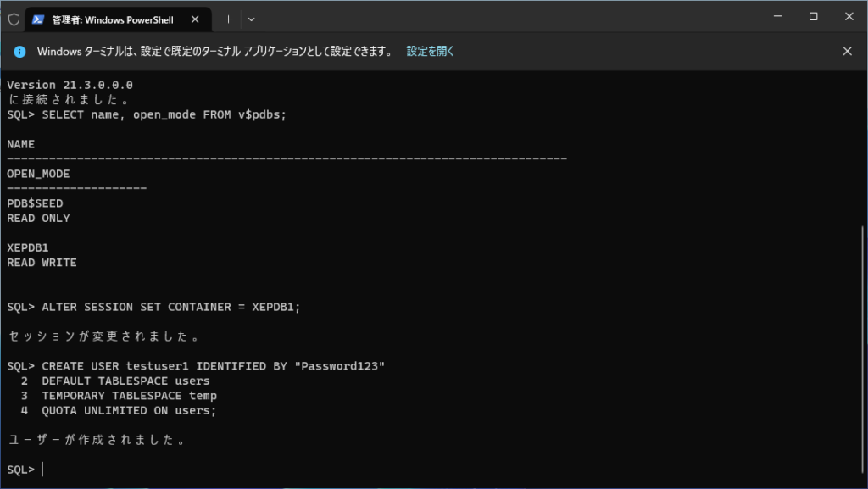This screenshot has height=489, width=868.
Task: Click the ユーザーが作成されました result message
Action: (96, 440)
